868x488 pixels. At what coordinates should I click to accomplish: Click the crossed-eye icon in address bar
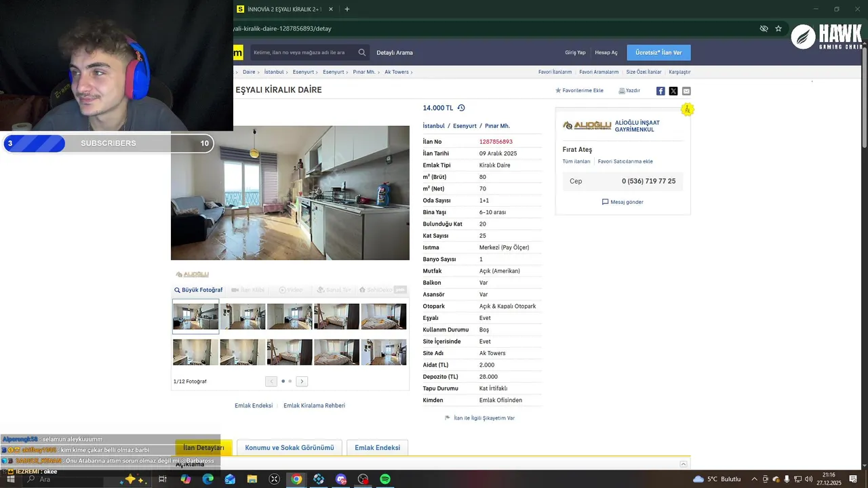point(764,28)
